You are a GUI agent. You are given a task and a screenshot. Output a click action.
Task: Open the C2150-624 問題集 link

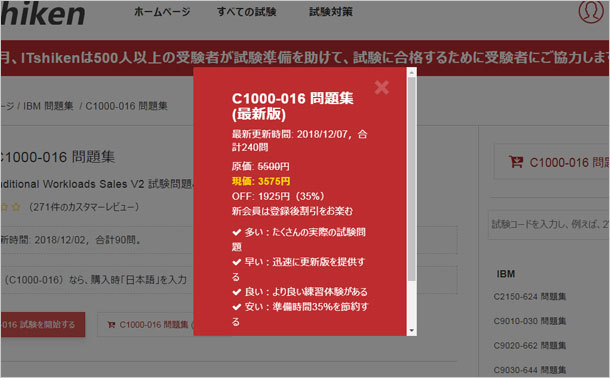click(x=529, y=297)
